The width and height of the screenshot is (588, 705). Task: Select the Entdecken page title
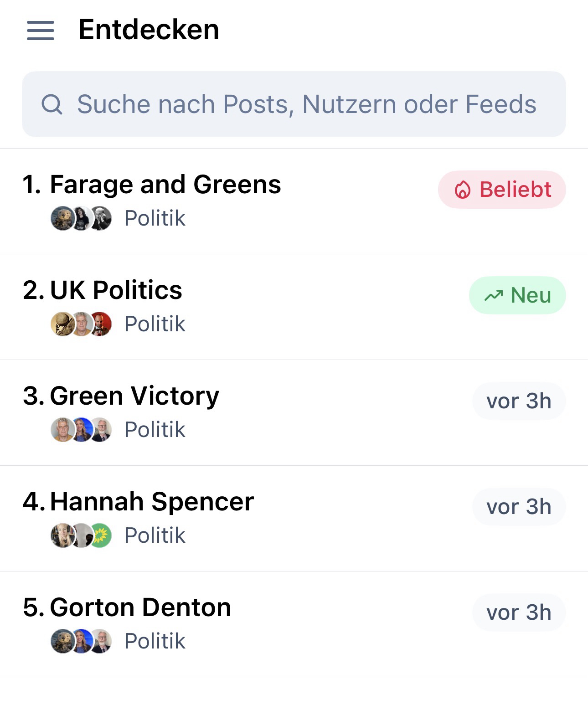(x=149, y=30)
